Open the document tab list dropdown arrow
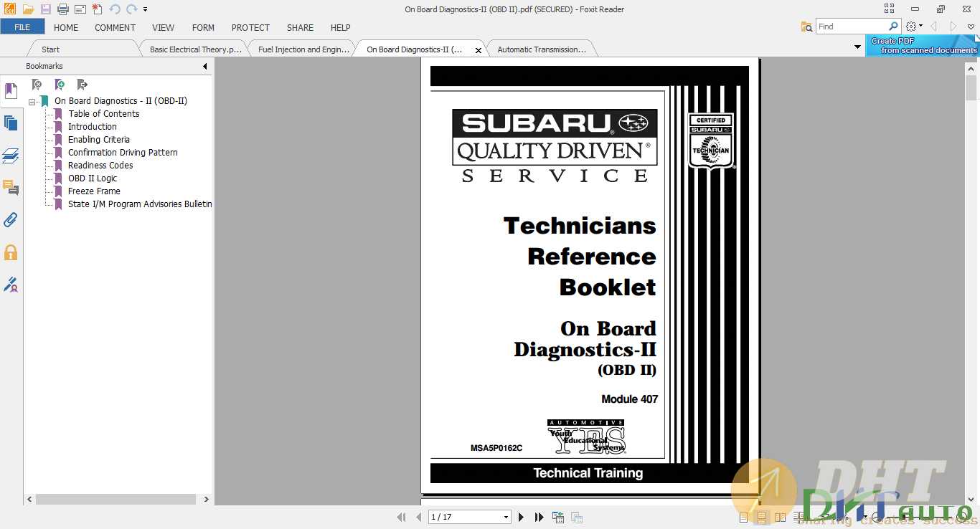 (857, 47)
